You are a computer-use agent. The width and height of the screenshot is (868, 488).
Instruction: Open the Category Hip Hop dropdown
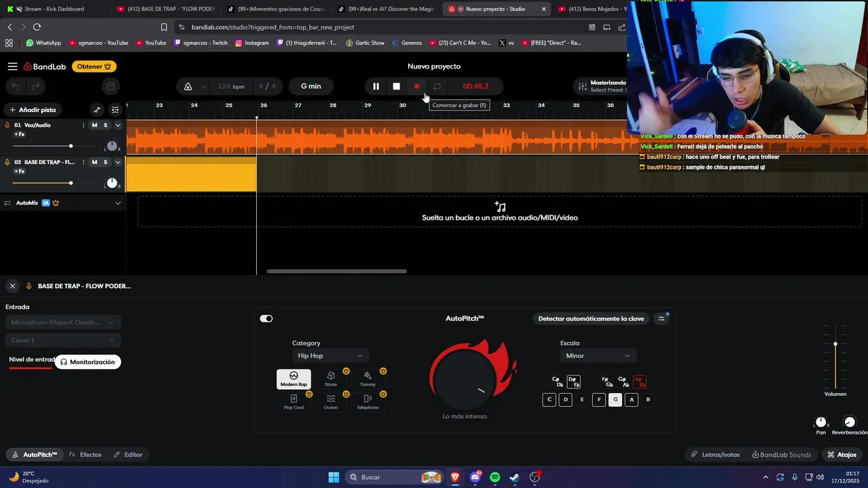tap(330, 356)
